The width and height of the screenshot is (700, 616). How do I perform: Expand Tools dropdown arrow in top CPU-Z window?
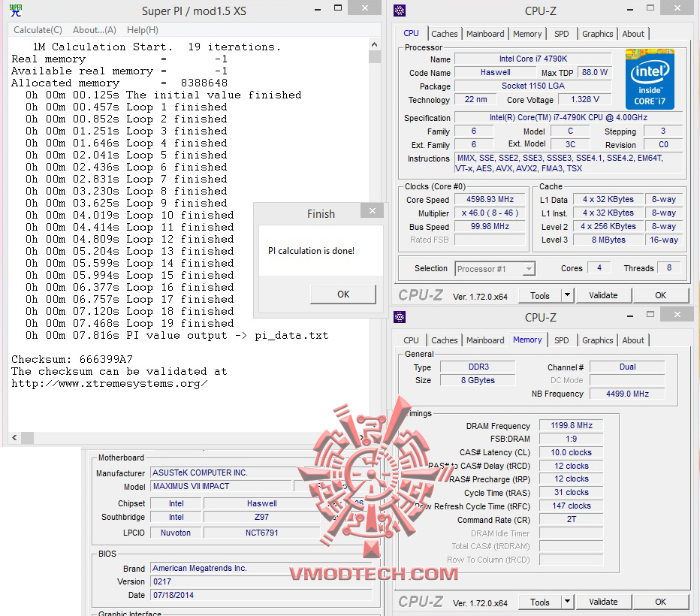pos(567,295)
